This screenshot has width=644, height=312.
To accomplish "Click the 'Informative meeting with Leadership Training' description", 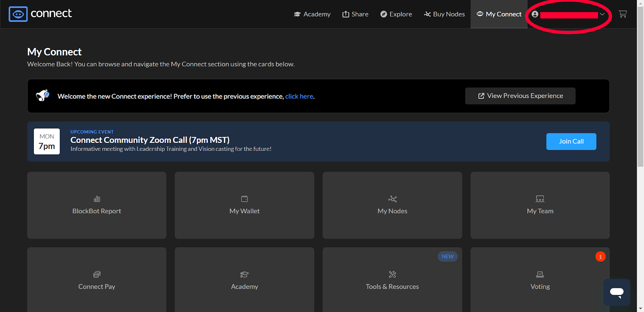I will pos(171,149).
